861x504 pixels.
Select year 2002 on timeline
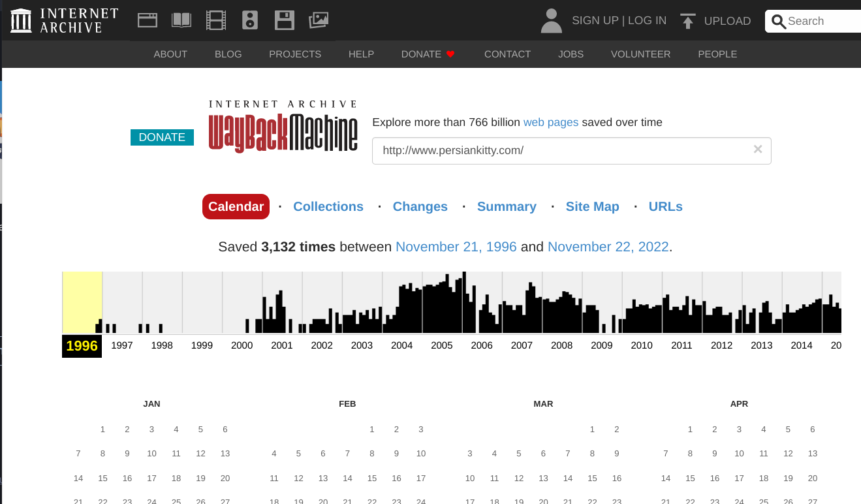[322, 345]
